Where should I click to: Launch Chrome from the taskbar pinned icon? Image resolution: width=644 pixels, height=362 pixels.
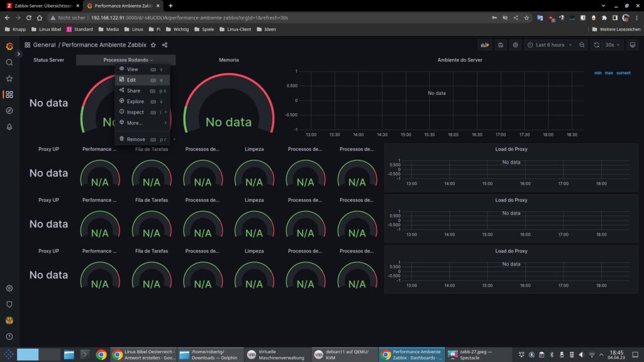point(101,354)
